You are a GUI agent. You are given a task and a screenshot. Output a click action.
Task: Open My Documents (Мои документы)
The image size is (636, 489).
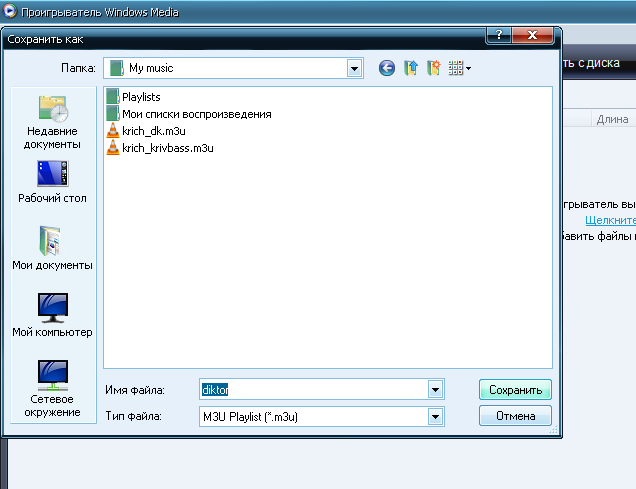tap(52, 248)
